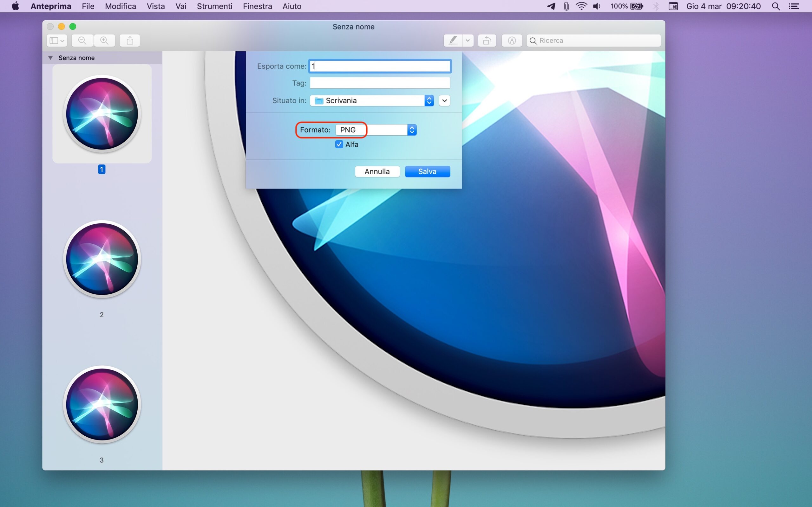Click the Tag input field

(x=379, y=83)
